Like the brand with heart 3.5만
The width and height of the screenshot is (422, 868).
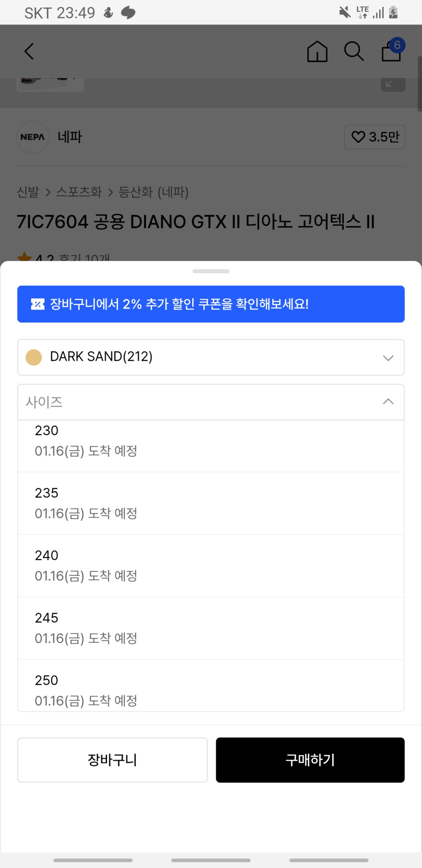pyautogui.click(x=375, y=137)
